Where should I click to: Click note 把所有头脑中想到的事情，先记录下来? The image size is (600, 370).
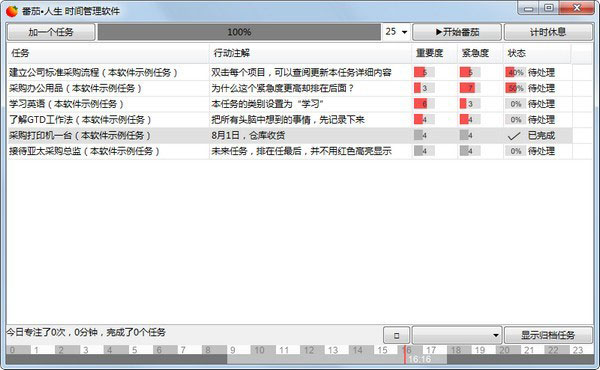tap(288, 119)
